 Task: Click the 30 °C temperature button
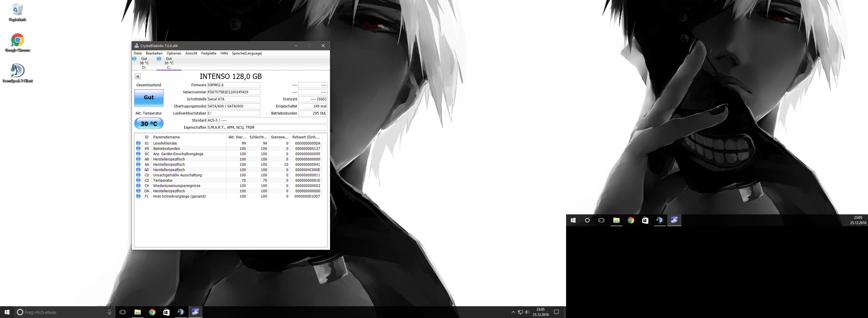[x=149, y=123]
